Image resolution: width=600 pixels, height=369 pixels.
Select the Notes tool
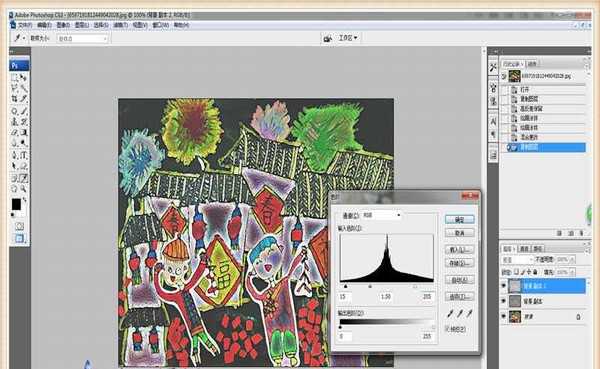(15, 178)
